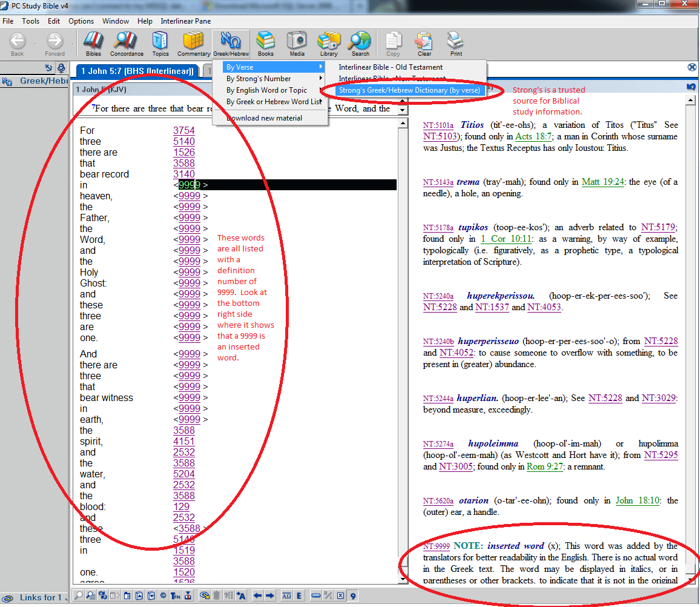
Task: Open Strong's number 5140 beside first 'three'
Action: coord(184,142)
